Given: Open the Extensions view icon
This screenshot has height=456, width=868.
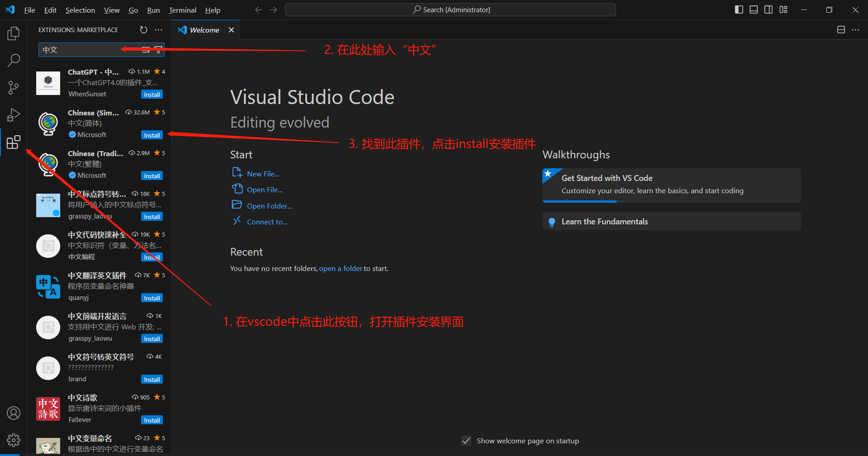Looking at the screenshot, I should click(14, 142).
